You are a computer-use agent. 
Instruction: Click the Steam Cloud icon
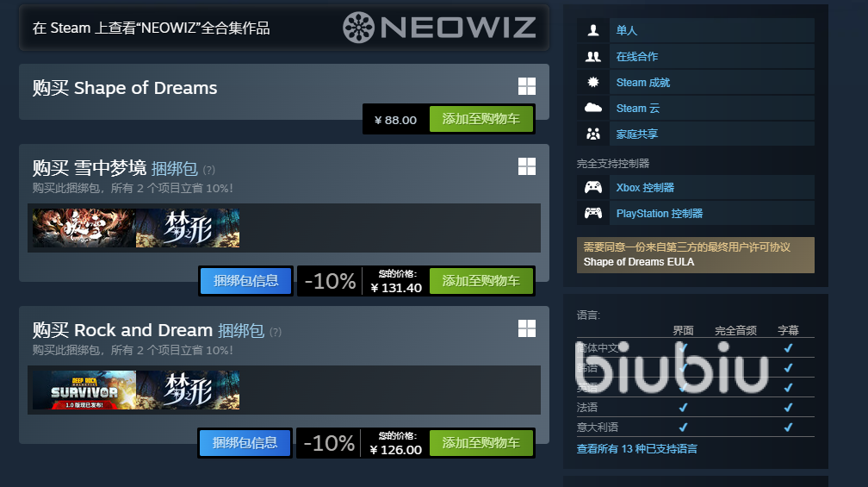(x=592, y=108)
